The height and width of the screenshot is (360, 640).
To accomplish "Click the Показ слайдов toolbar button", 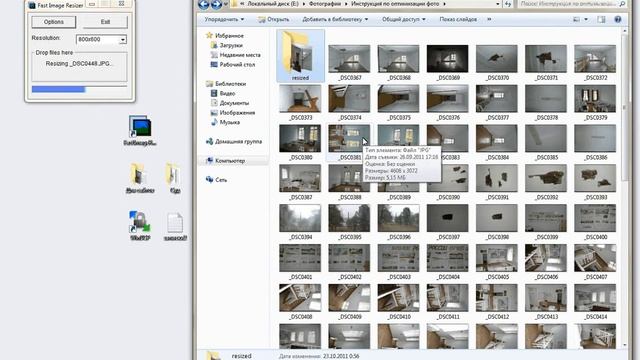I will (458, 19).
